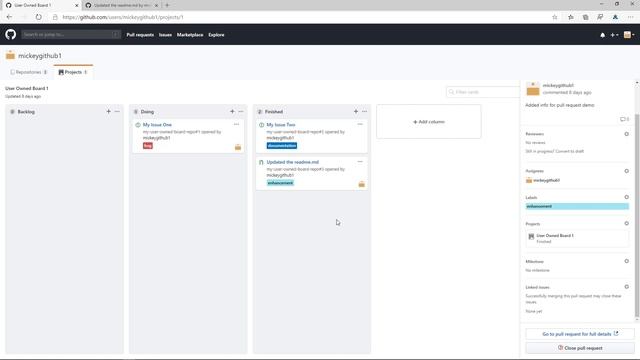Viewport: 640px width, 360px height.
Task: Switch to the Repositories tab
Action: (29, 72)
